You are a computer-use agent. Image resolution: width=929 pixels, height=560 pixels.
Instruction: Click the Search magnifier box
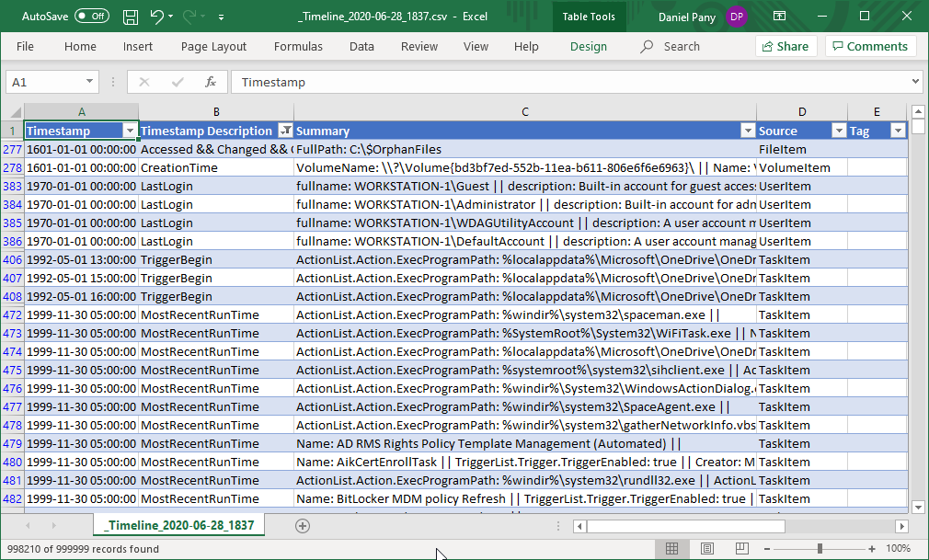tap(671, 46)
